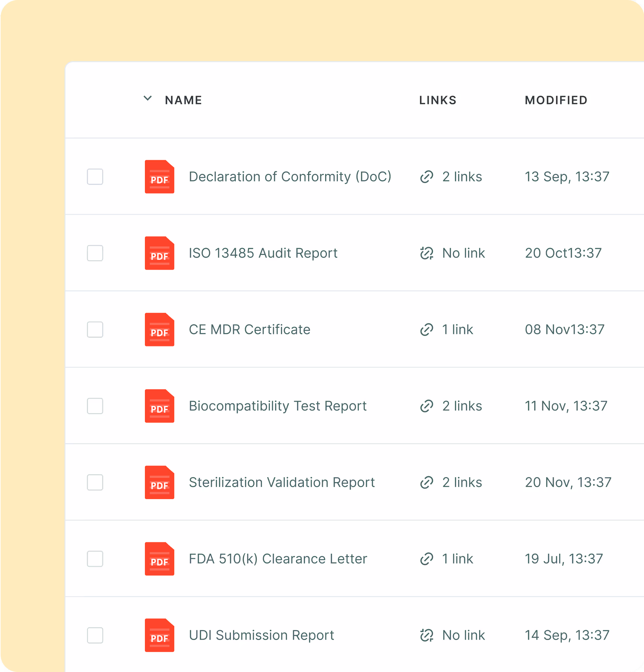Click the link icon next to CE MDR Certificate's '1 link'
The image size is (644, 672).
click(x=426, y=329)
